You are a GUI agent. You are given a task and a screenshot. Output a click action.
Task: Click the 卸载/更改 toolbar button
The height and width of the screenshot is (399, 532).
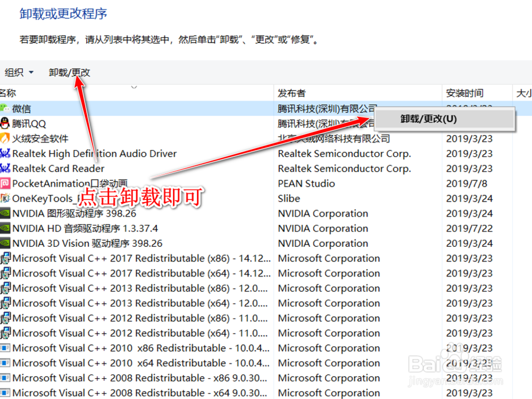coord(70,72)
